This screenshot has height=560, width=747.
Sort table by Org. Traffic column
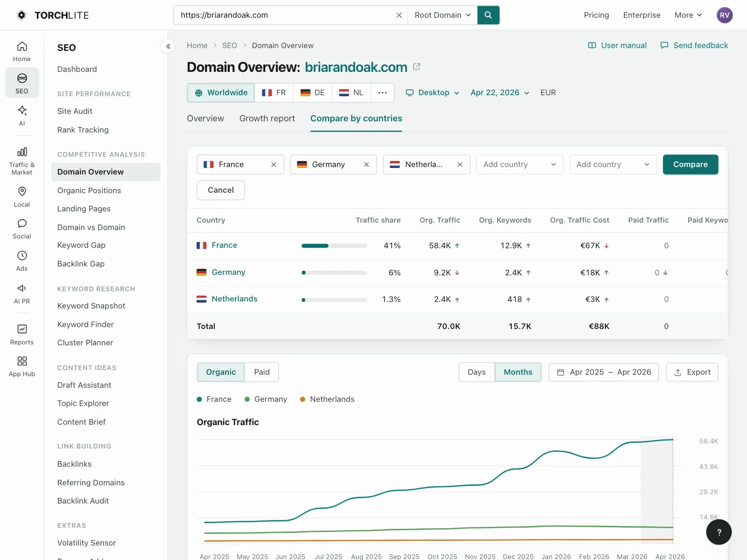coord(440,220)
